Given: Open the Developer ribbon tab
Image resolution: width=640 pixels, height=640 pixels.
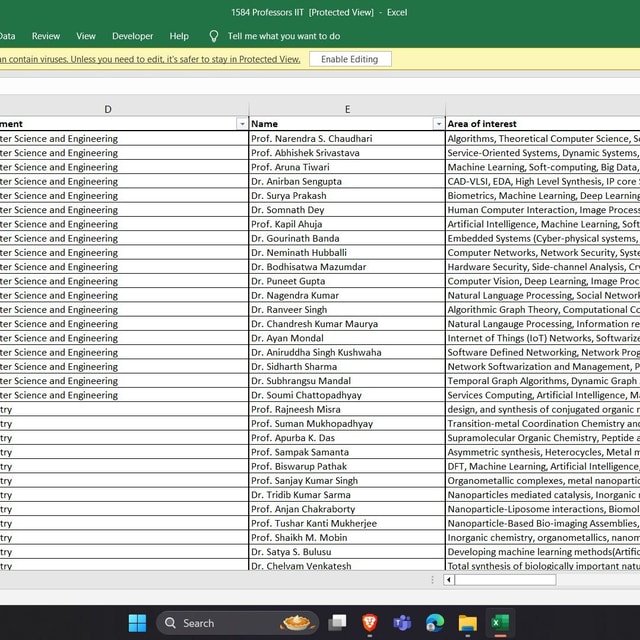Looking at the screenshot, I should pyautogui.click(x=133, y=36).
